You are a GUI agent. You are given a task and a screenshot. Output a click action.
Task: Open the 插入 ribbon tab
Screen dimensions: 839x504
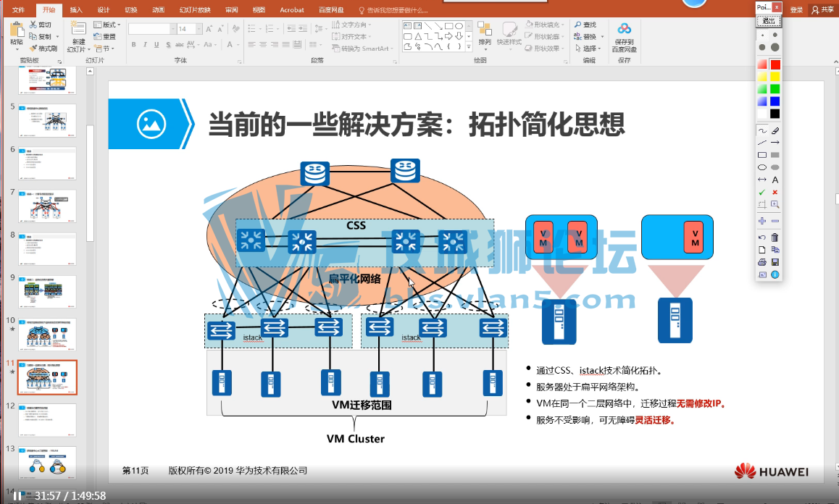click(x=76, y=9)
